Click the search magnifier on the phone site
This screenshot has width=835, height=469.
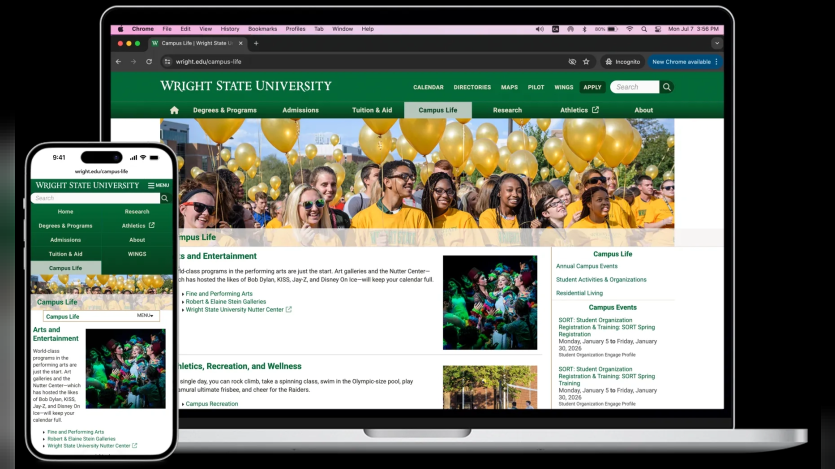click(165, 198)
